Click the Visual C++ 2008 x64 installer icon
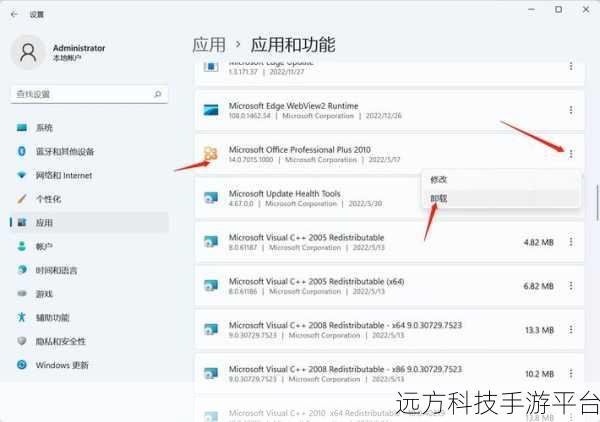The image size is (600, 422). 211,329
